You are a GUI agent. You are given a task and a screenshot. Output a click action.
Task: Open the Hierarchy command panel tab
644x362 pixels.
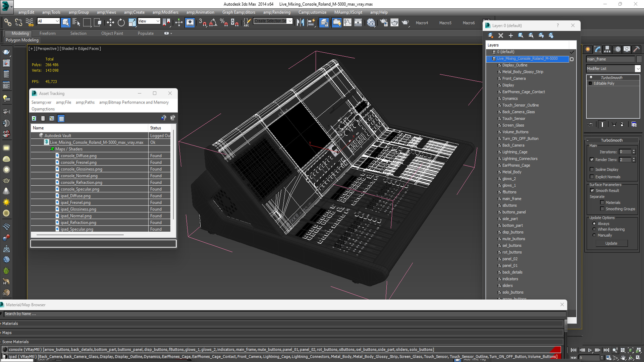tap(607, 49)
